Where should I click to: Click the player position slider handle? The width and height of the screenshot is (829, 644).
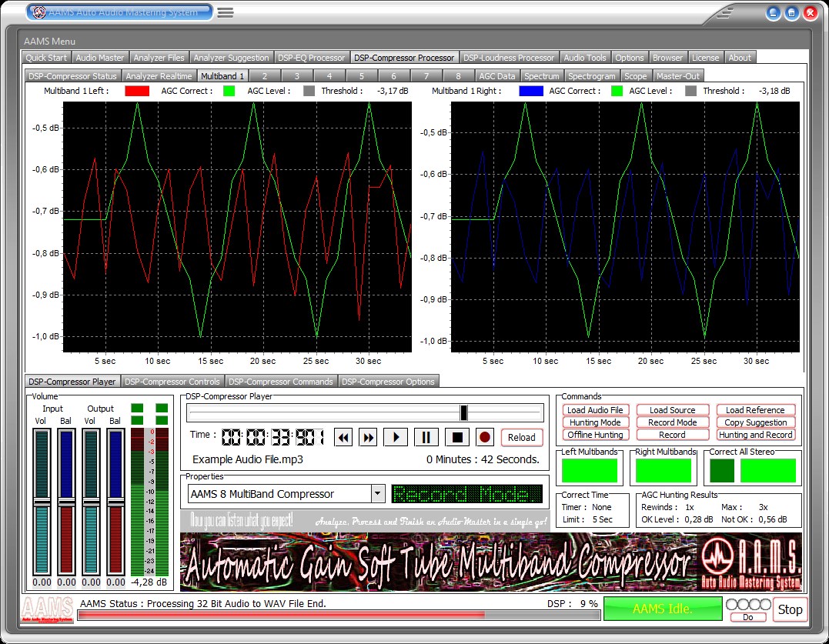click(463, 412)
